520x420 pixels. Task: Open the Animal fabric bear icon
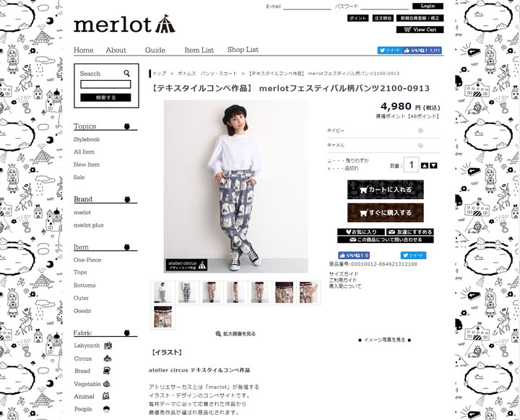click(106, 396)
